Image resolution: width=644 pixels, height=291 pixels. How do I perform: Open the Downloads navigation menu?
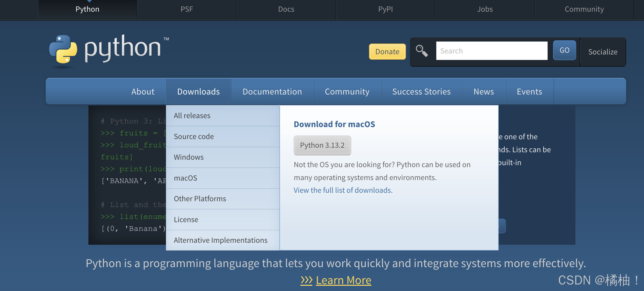198,92
